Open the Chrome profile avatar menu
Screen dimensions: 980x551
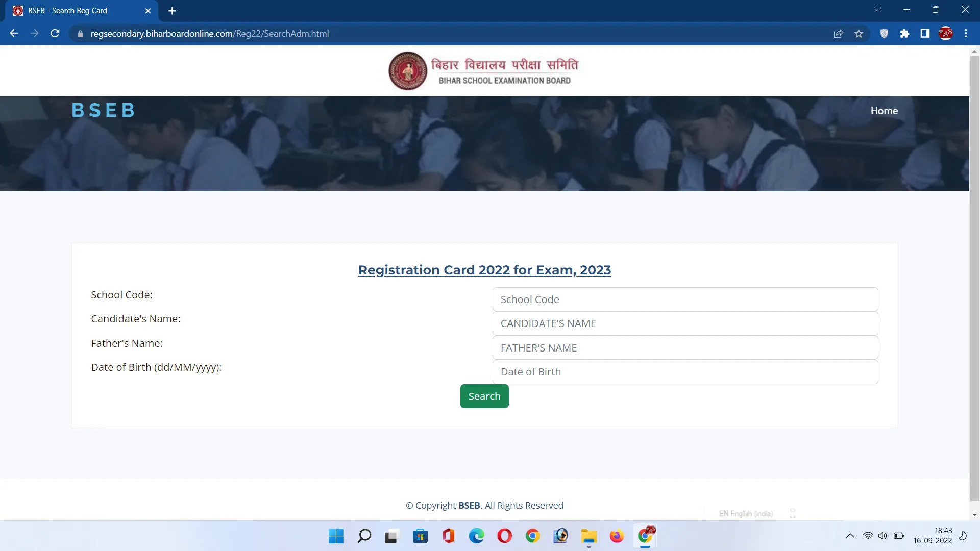[946, 33]
